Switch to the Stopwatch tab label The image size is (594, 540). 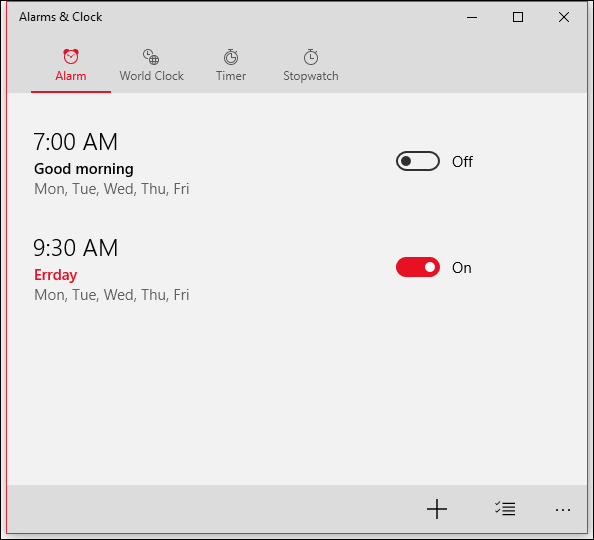(x=311, y=76)
